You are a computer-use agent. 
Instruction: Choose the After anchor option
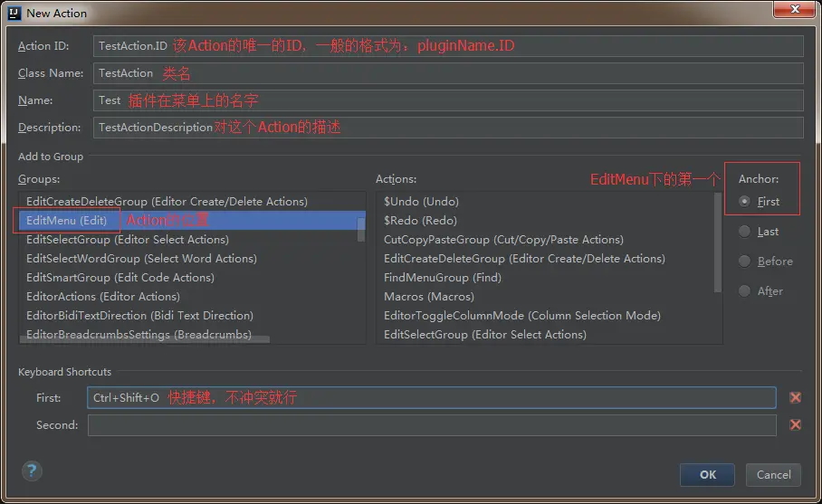tap(744, 290)
